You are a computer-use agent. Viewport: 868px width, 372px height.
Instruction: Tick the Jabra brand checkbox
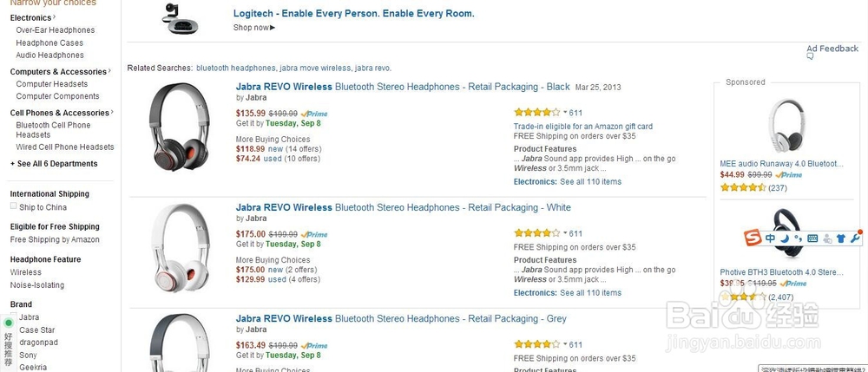coord(13,317)
